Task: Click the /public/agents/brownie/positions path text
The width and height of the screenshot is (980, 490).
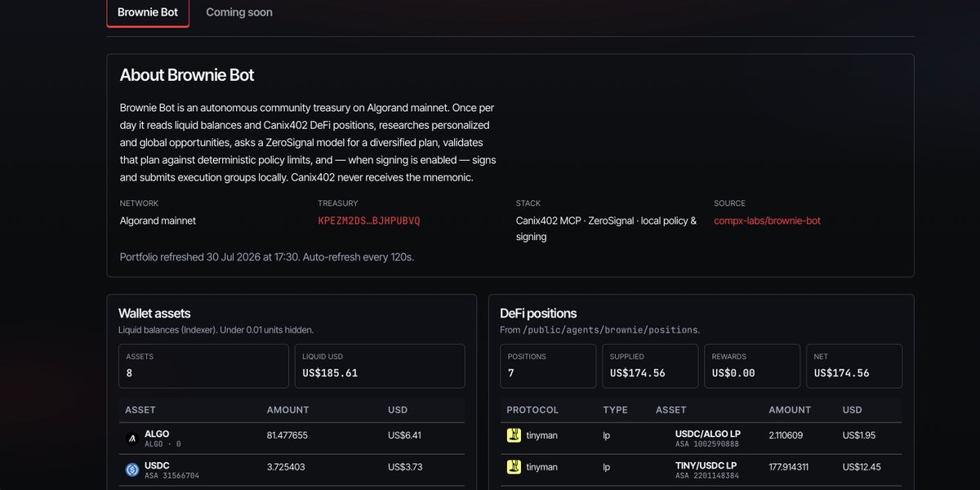Action: (x=609, y=330)
